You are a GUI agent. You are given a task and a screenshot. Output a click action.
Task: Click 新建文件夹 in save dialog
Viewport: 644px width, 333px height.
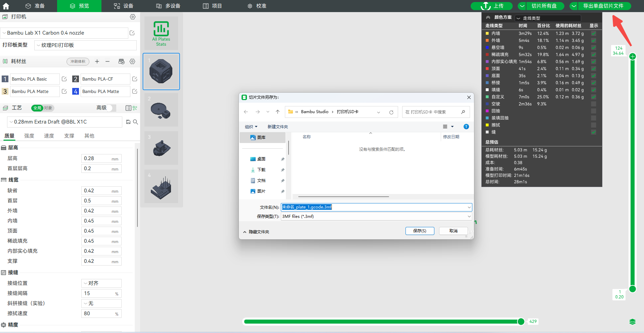point(278,127)
